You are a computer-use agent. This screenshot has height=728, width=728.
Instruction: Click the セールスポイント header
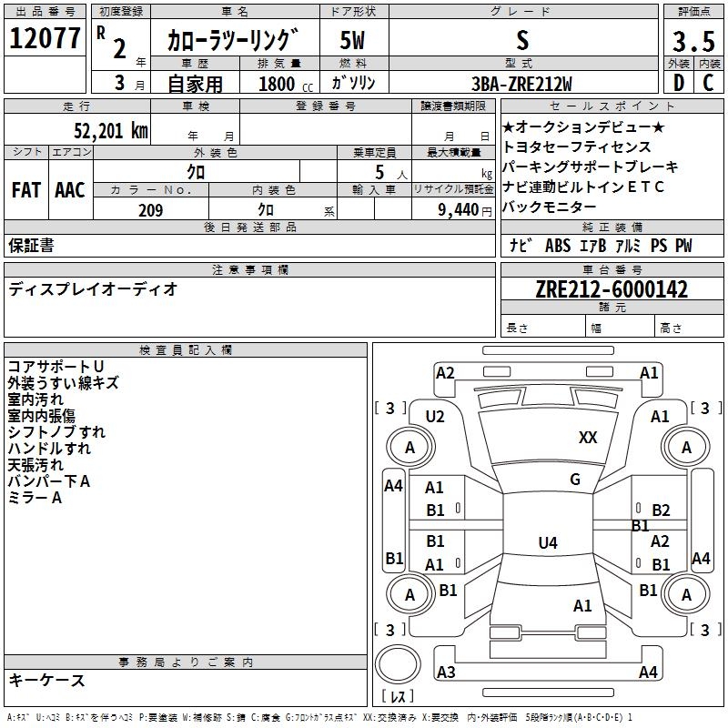point(612,106)
